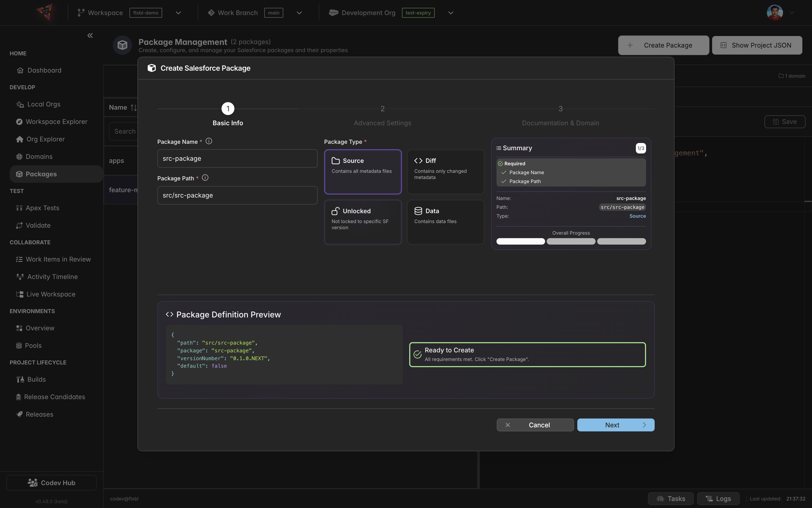
Task: Go to step 1 Basic Info
Action: [x=228, y=115]
